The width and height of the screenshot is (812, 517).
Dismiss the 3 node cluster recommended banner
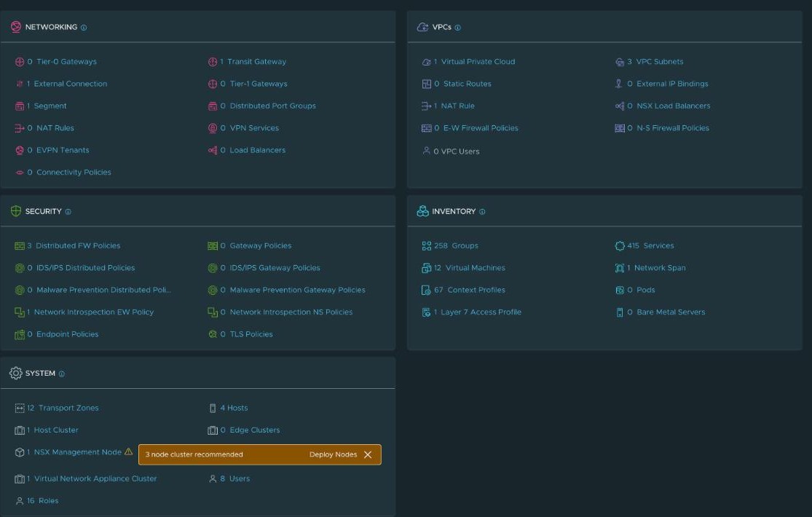pyautogui.click(x=368, y=454)
